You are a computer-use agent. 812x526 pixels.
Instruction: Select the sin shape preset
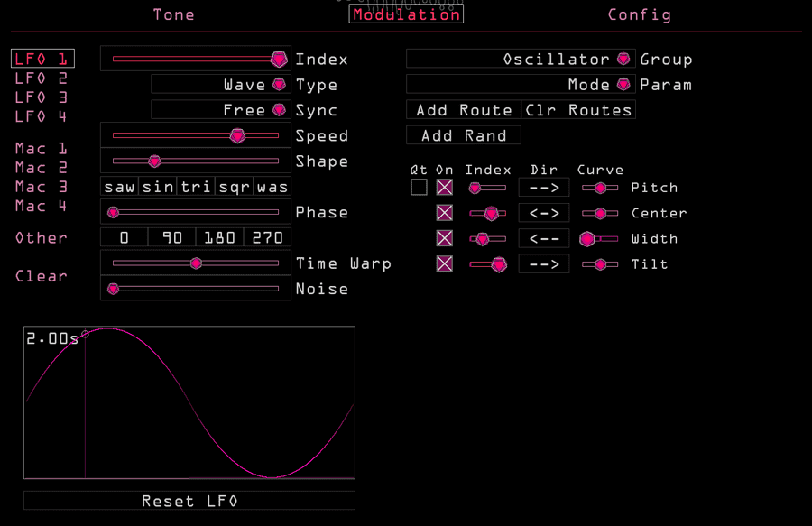(x=158, y=187)
